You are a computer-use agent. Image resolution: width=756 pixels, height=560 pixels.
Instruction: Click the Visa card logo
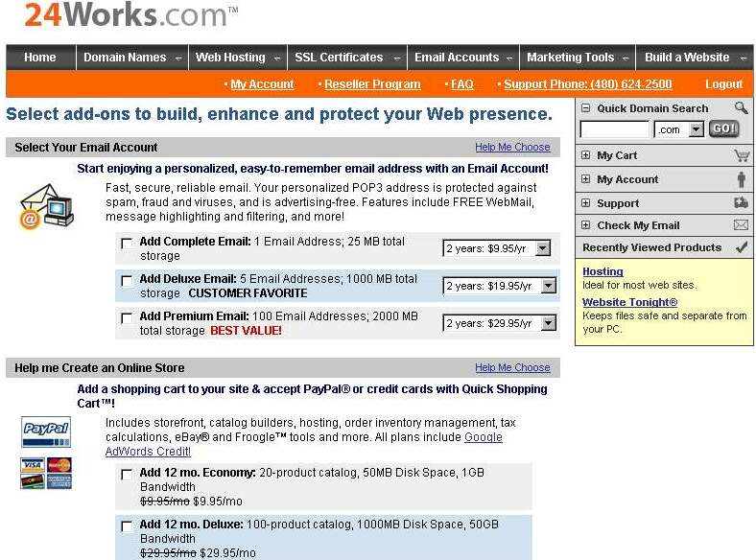click(33, 464)
